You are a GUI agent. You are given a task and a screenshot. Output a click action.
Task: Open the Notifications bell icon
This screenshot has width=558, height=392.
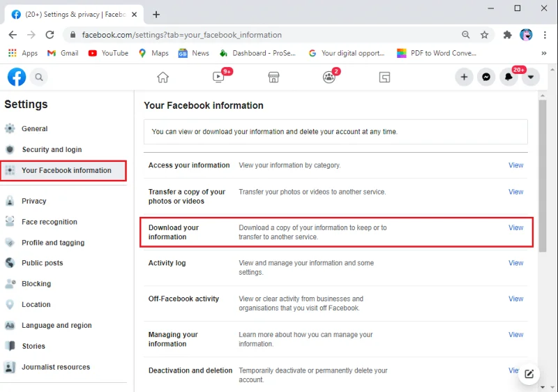[508, 77]
